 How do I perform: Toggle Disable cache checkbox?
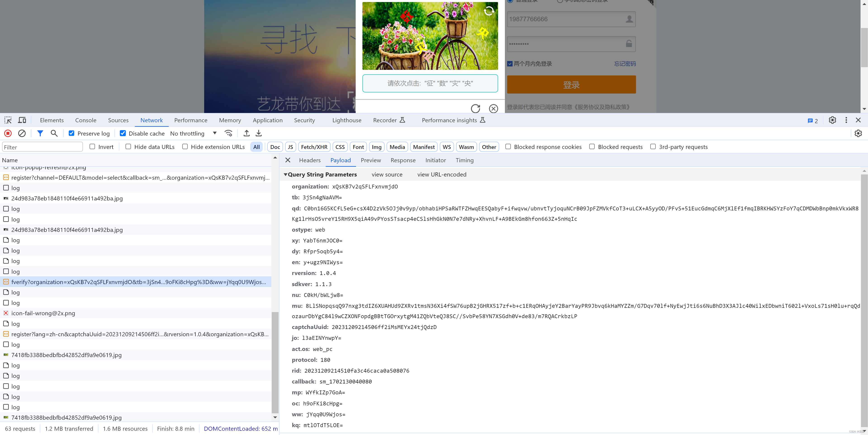tap(123, 133)
